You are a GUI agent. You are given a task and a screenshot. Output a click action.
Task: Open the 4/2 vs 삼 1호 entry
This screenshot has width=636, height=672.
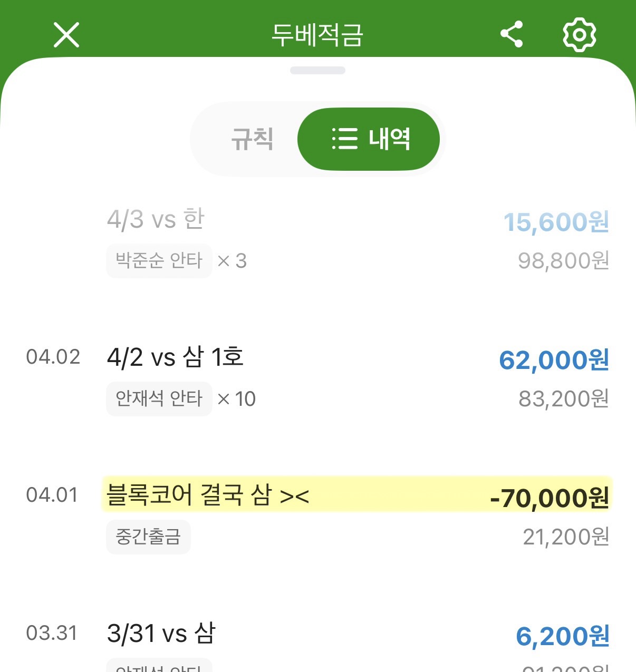[x=175, y=357]
